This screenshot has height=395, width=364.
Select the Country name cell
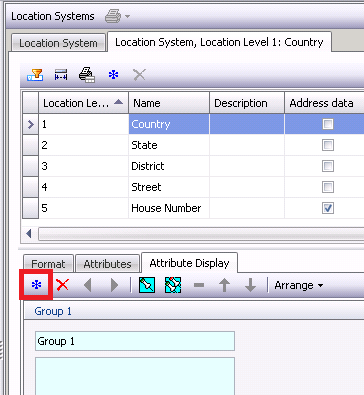click(x=169, y=124)
